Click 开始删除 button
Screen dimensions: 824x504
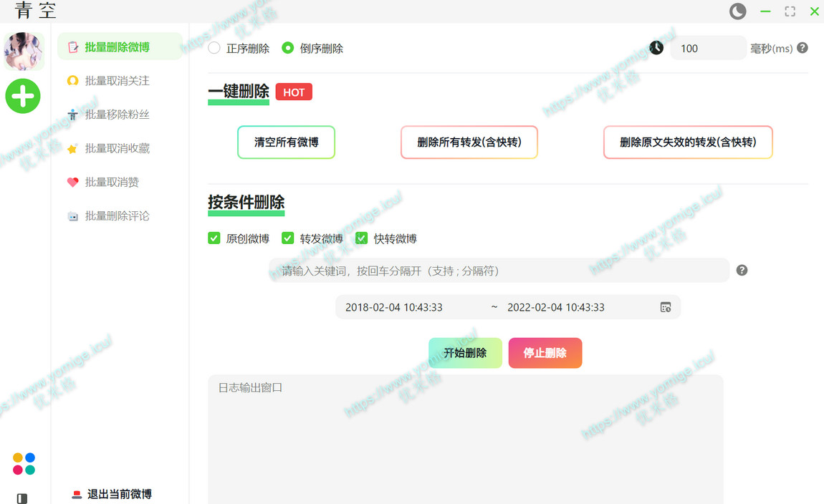point(465,353)
